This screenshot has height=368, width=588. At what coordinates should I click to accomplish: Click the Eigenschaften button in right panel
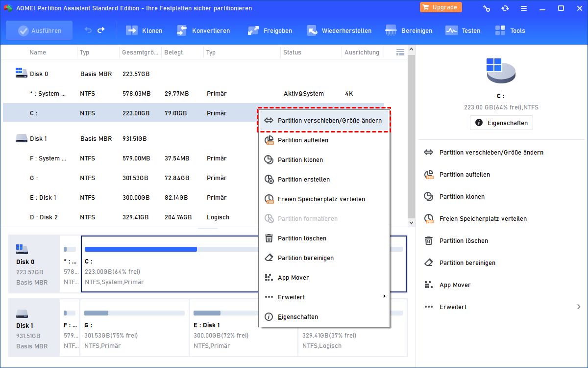[x=501, y=123]
